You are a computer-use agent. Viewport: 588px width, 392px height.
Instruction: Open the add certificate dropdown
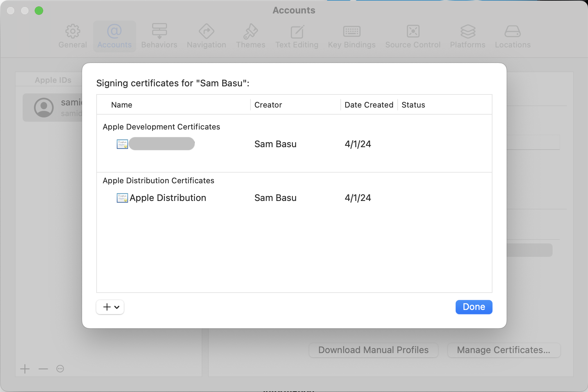click(x=110, y=307)
